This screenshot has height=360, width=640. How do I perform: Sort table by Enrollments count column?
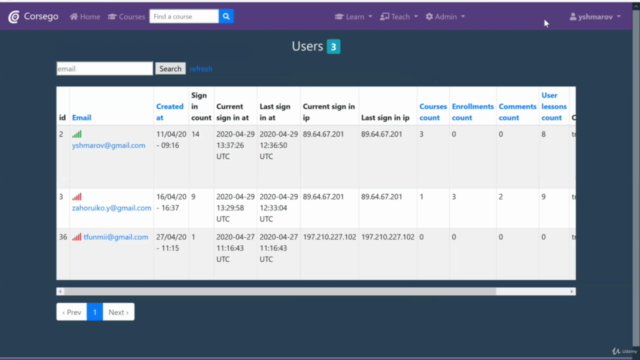pyautogui.click(x=473, y=112)
